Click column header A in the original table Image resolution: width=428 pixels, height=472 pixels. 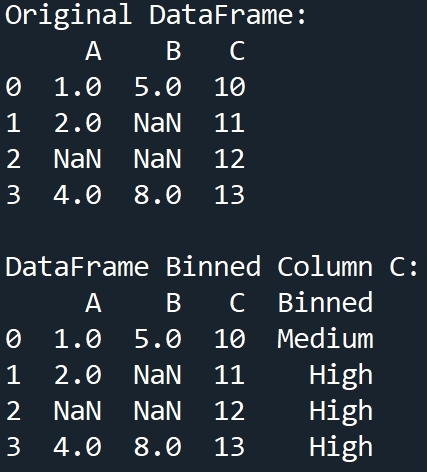point(93,51)
